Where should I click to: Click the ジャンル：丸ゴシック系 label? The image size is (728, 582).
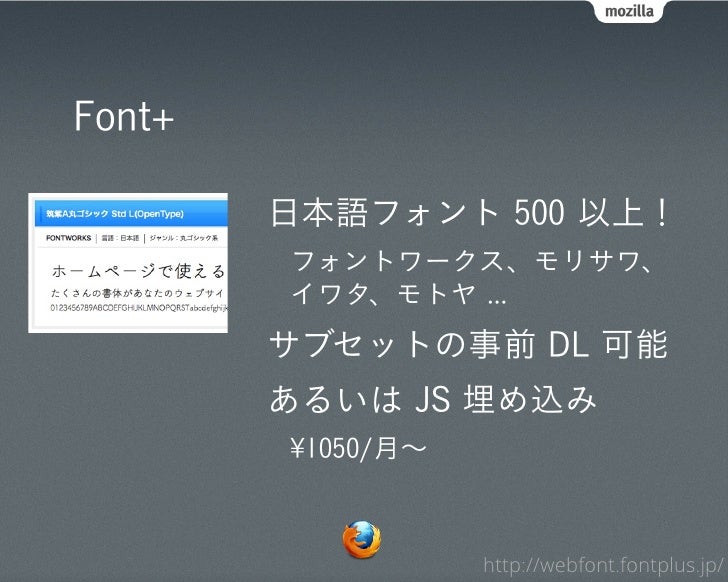(184, 238)
